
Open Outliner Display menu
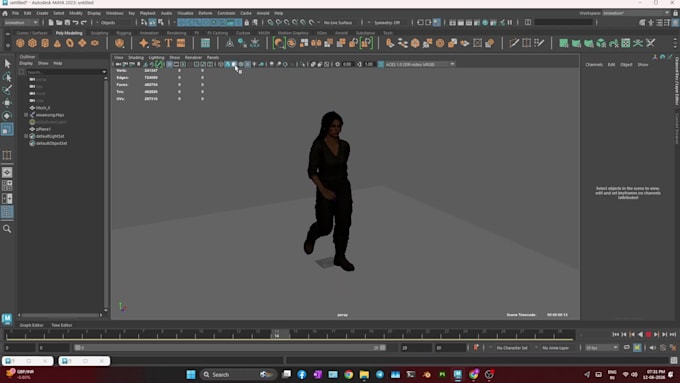(x=26, y=63)
